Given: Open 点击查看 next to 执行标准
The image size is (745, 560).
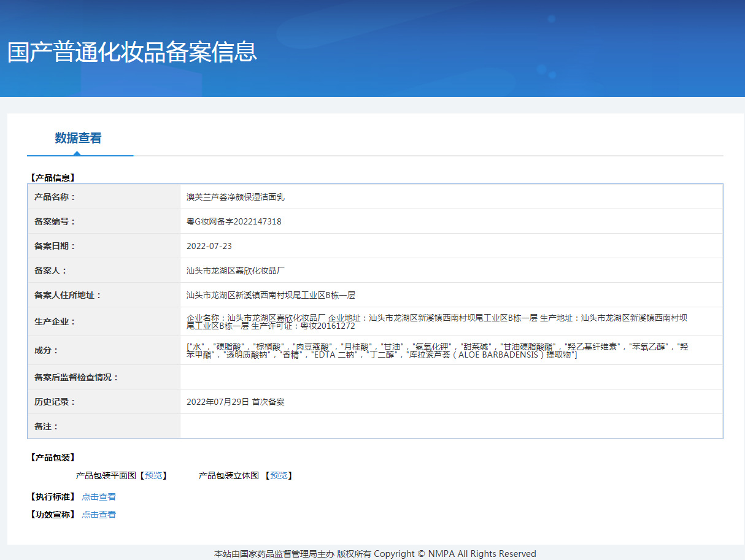Looking at the screenshot, I should (99, 497).
